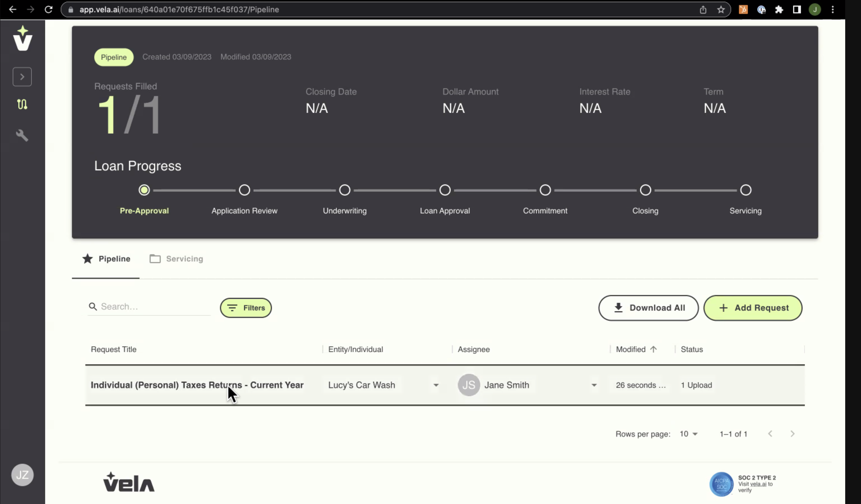
Task: Click the Vela logo in sidebar
Action: [x=23, y=38]
